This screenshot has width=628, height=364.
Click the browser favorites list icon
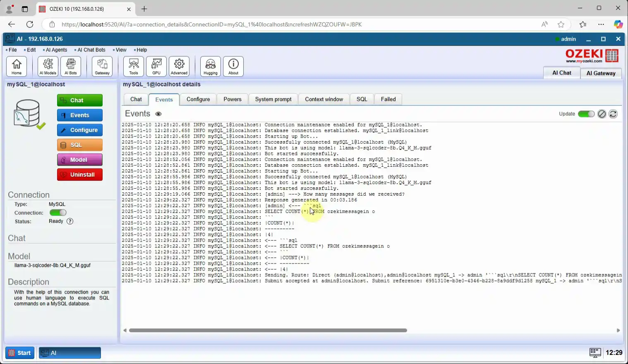(583, 24)
